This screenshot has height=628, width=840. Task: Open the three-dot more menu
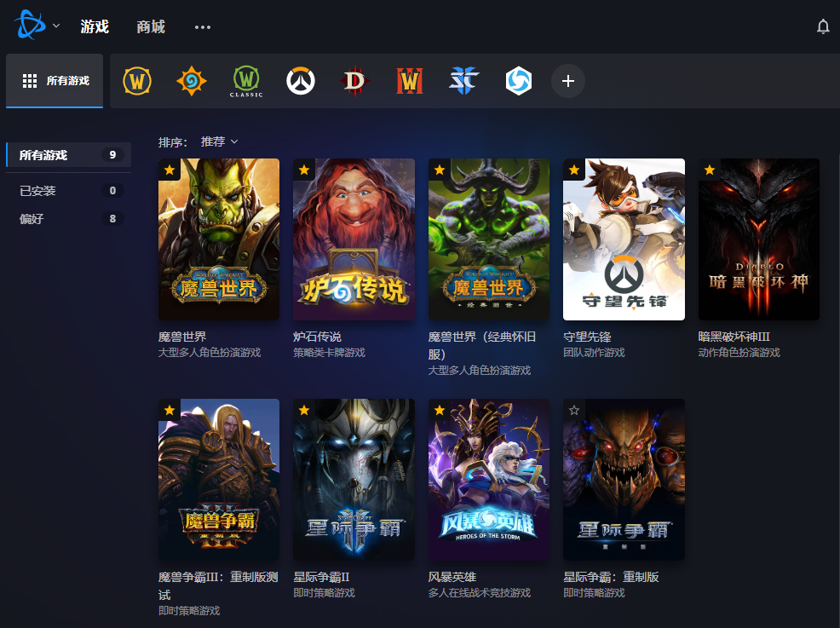pyautogui.click(x=203, y=26)
